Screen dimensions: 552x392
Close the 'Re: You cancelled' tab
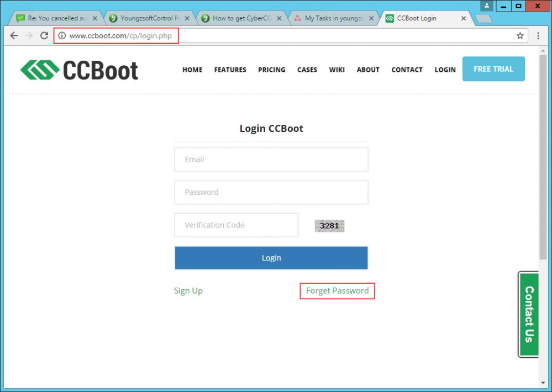click(x=94, y=18)
